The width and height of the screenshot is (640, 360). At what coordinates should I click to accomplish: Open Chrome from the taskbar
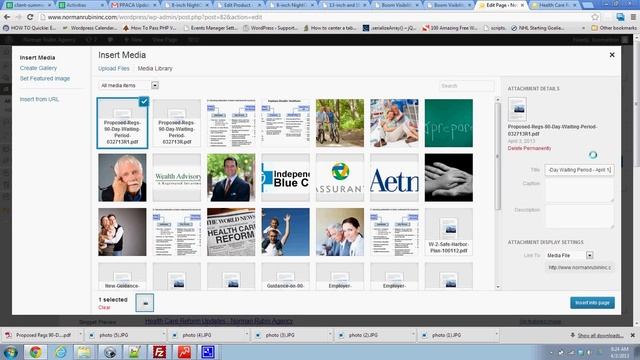point(36,352)
